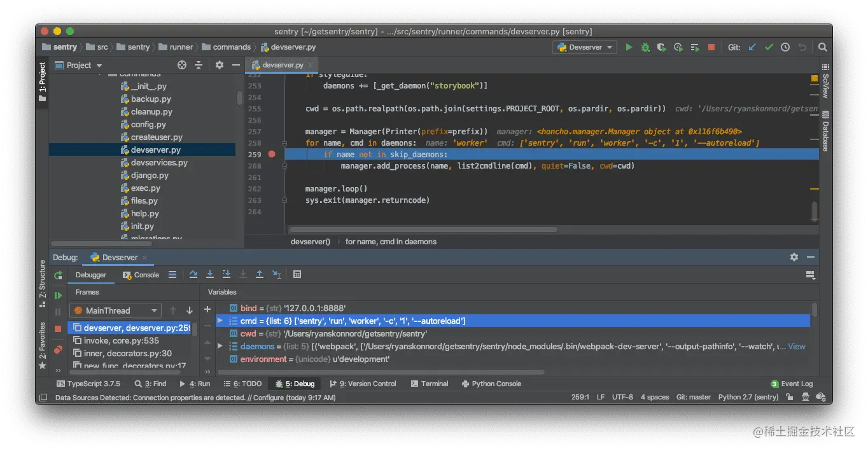Viewport: 868px width, 451px height.
Task: Toggle the SciView side panel
Action: (825, 81)
